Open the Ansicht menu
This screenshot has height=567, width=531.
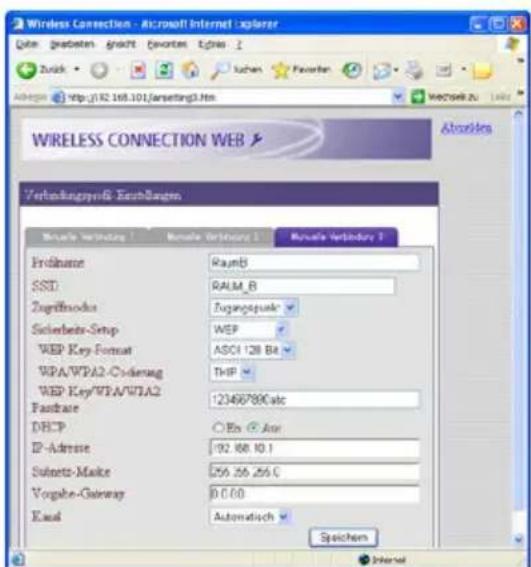point(120,44)
